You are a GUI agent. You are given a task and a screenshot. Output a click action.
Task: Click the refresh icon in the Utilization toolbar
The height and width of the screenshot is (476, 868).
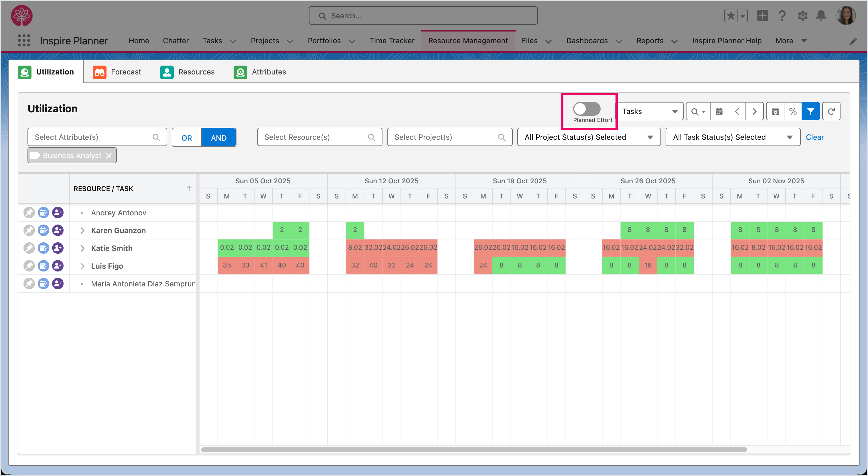point(831,111)
